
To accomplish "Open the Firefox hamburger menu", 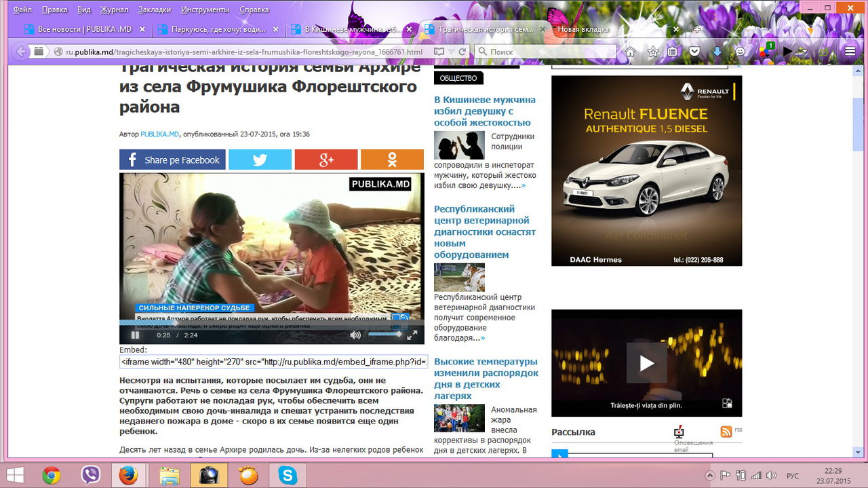I will pos(850,52).
